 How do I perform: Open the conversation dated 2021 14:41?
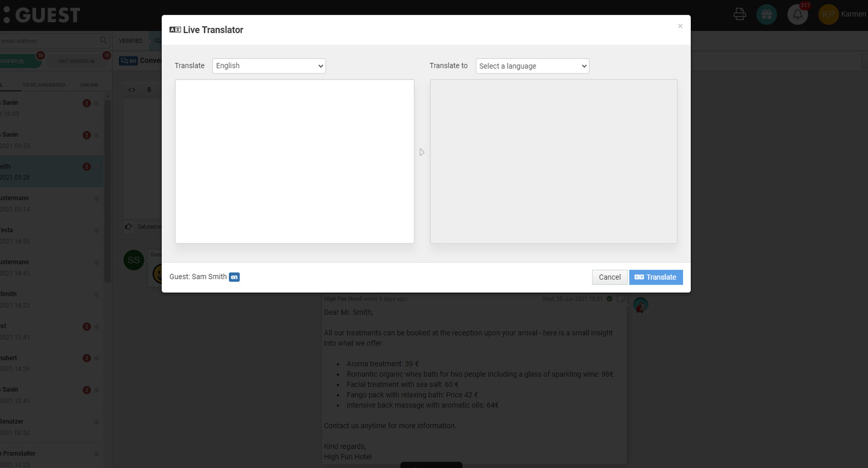click(x=52, y=267)
